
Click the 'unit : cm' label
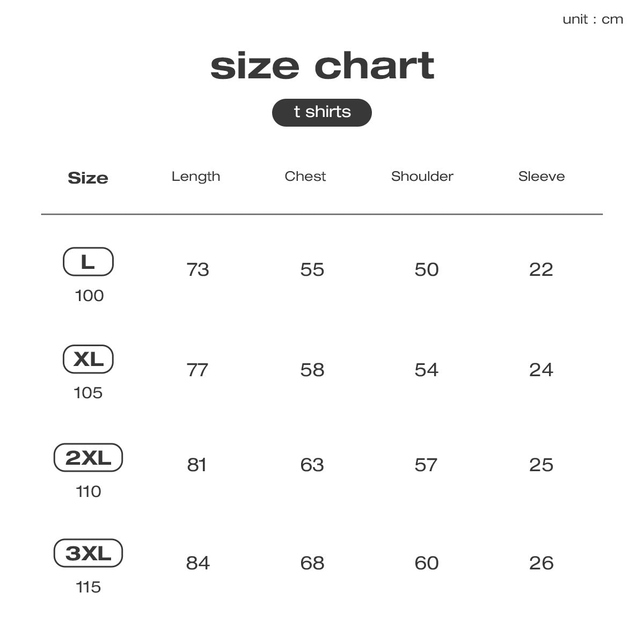click(x=592, y=19)
